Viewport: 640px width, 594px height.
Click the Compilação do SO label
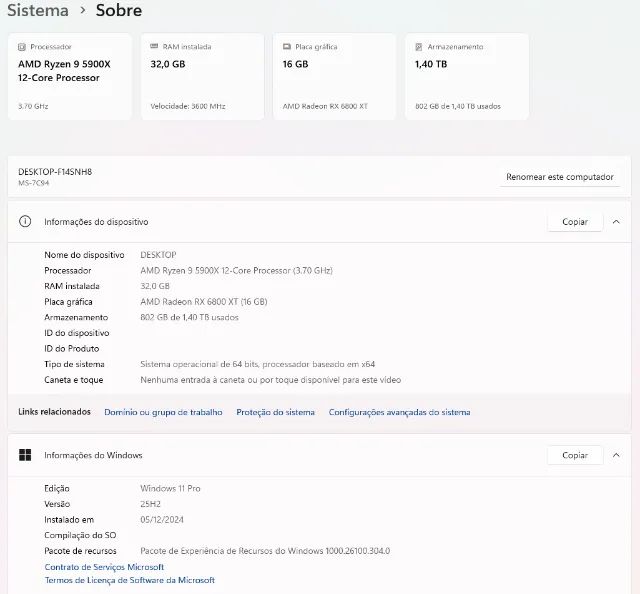pos(80,535)
